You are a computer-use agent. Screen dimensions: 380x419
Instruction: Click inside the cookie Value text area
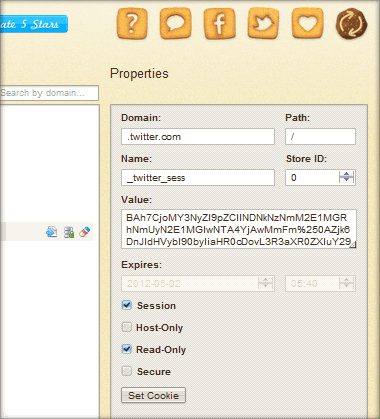pyautogui.click(x=239, y=229)
